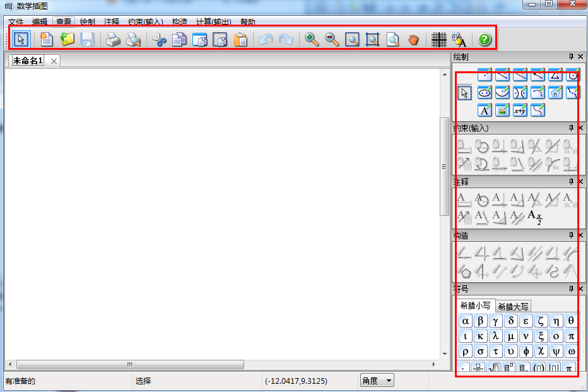Select the function curve drawing tool

[x=538, y=110]
